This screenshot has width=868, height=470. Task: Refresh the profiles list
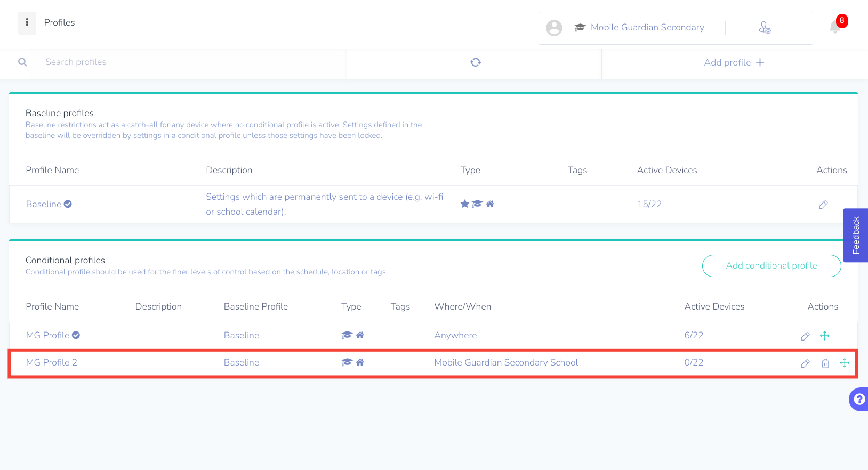click(x=476, y=62)
